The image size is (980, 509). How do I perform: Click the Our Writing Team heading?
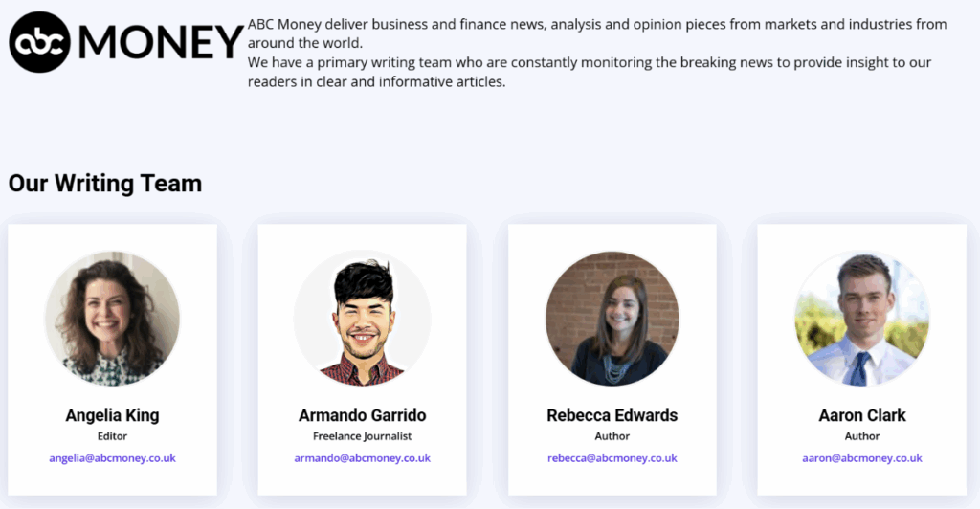[105, 183]
